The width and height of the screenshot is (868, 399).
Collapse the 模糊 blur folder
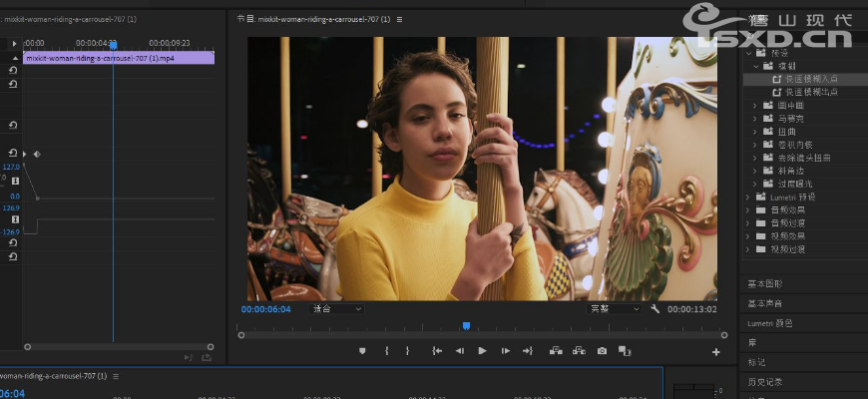[x=756, y=66]
